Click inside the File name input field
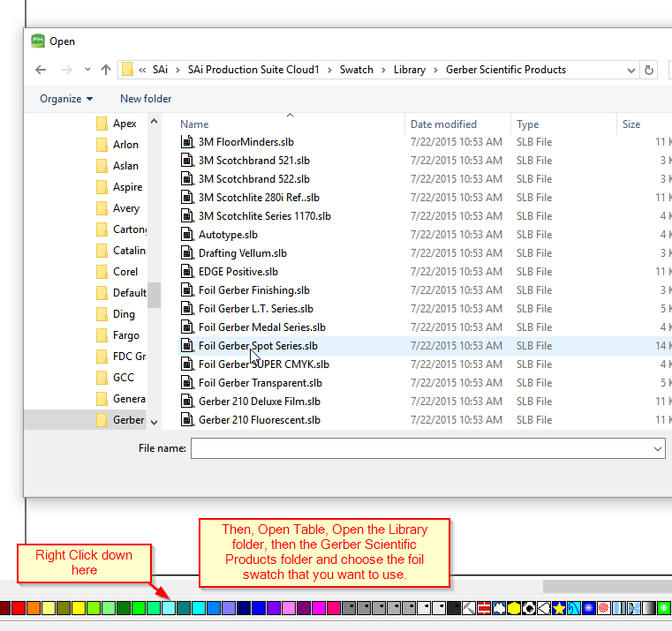The height and width of the screenshot is (631, 672). 421,448
